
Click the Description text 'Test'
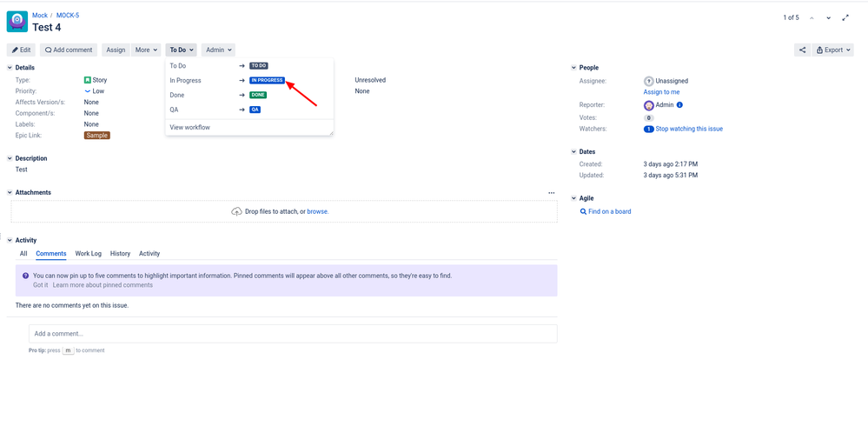pos(22,170)
